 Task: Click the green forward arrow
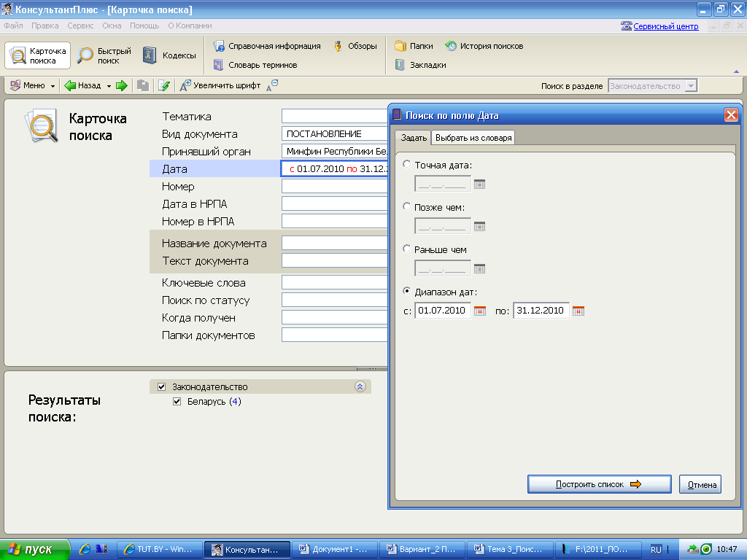click(x=122, y=86)
